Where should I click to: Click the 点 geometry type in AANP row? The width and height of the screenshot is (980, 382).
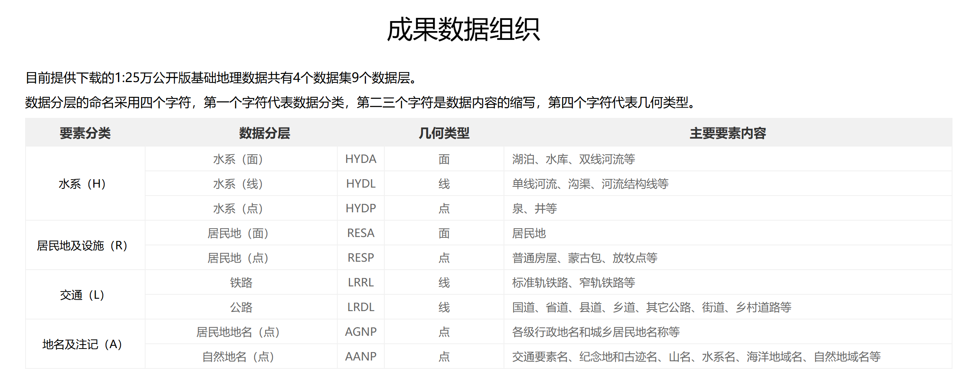tap(444, 357)
